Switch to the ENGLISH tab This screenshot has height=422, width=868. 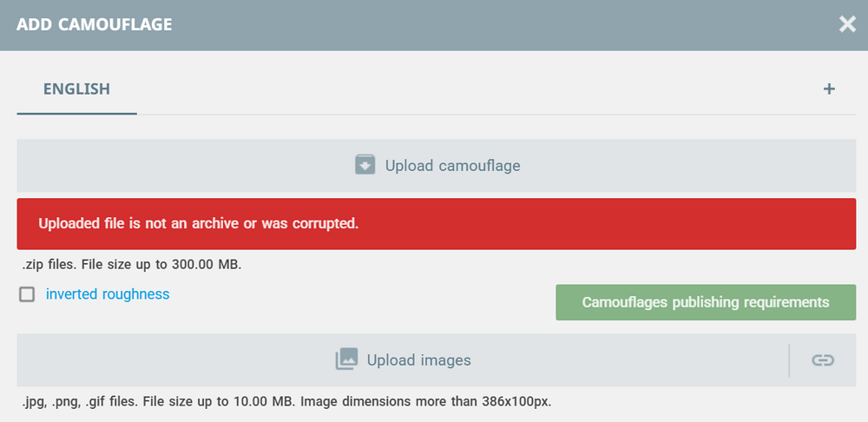point(76,89)
